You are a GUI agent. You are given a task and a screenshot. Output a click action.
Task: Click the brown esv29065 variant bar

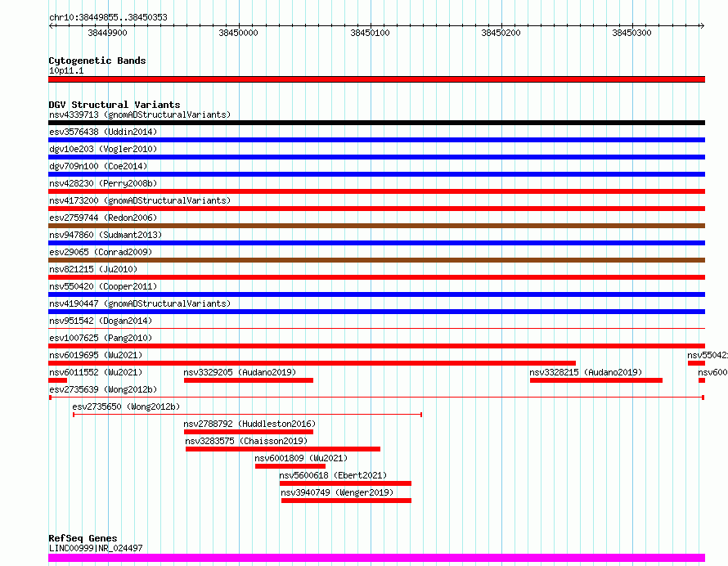[x=376, y=260]
